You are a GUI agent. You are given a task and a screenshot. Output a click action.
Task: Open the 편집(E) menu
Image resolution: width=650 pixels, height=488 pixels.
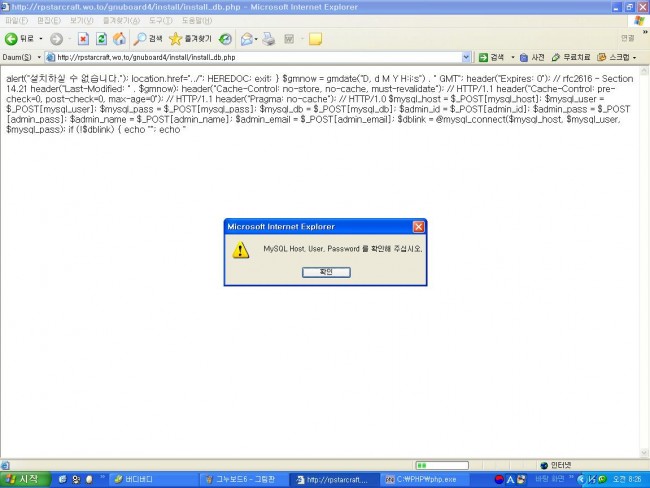click(x=49, y=20)
